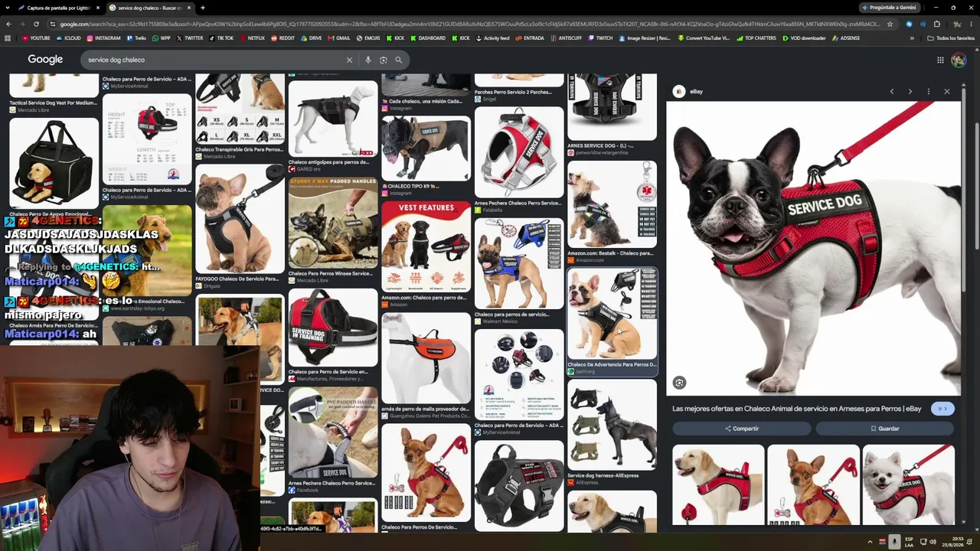Open the large French bulldog preview image
The width and height of the screenshot is (980, 551).
(813, 248)
